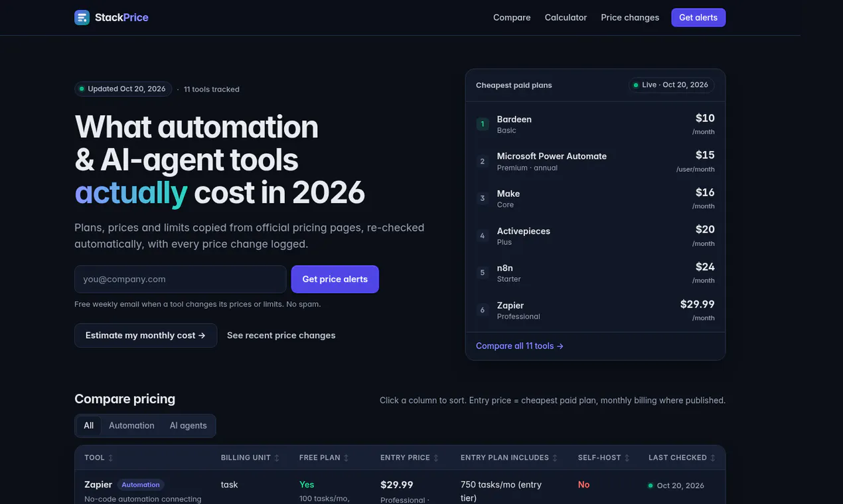Click the StackPrice logo icon
Viewport: 843px width, 504px height.
(x=82, y=17)
